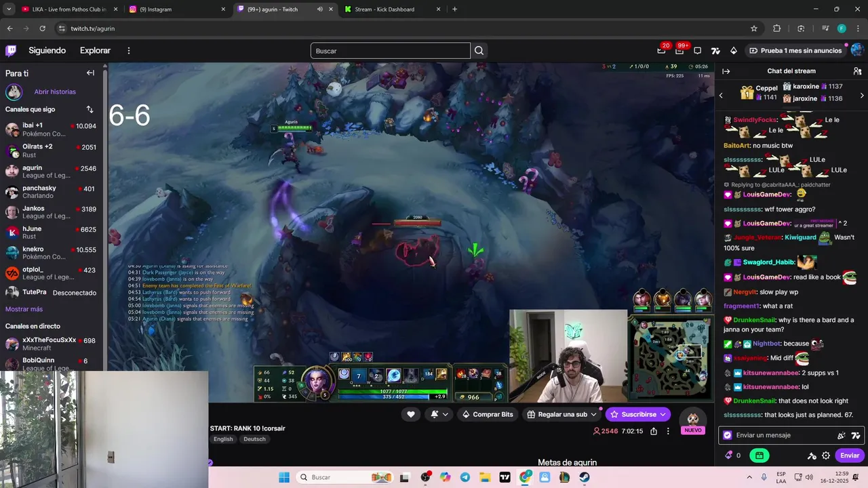Click the Twitch search field
The height and width of the screenshot is (488, 868).
pyautogui.click(x=390, y=51)
